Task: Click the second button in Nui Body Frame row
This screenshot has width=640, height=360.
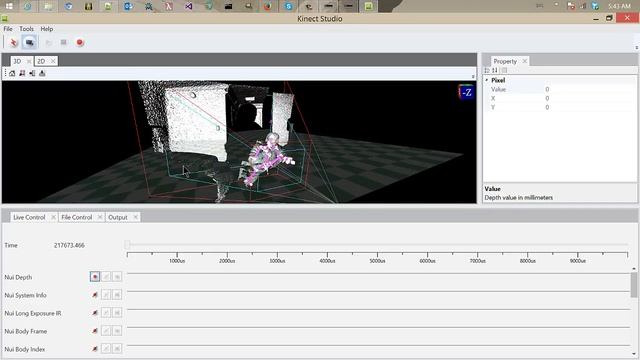Action: coord(106,331)
